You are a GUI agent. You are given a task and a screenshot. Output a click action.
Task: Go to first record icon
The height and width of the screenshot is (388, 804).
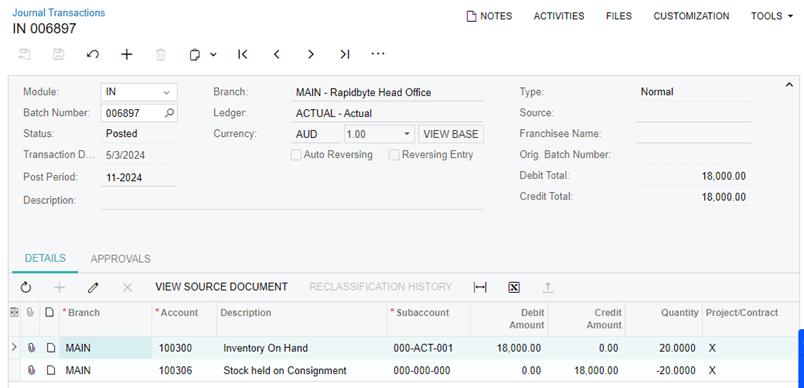[243, 54]
